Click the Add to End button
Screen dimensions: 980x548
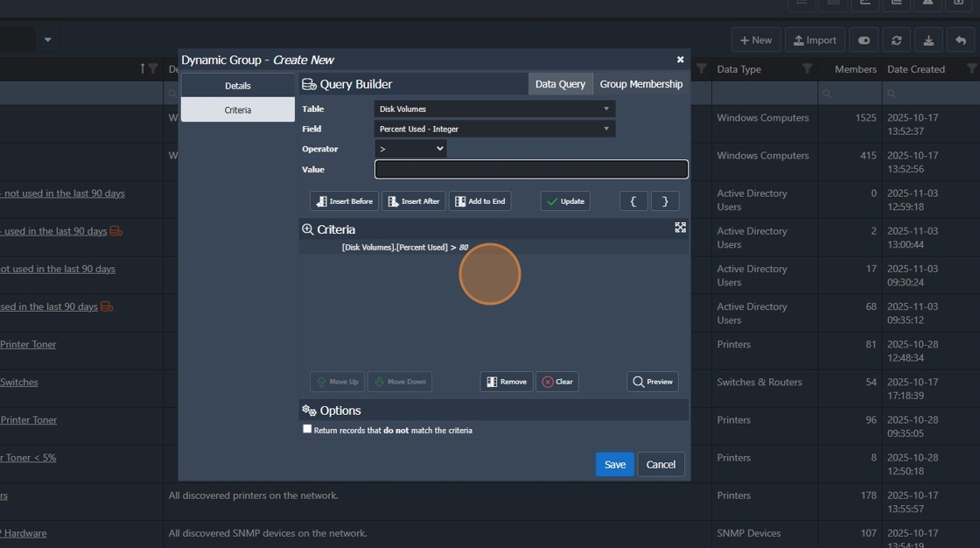(480, 201)
